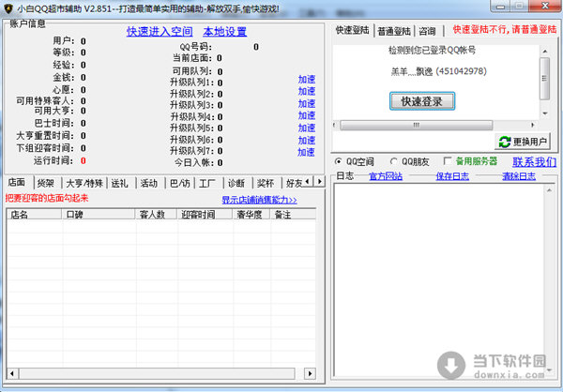563x392 pixels.
Task: Click the 运行时间 red value 0
Action: tap(83, 160)
